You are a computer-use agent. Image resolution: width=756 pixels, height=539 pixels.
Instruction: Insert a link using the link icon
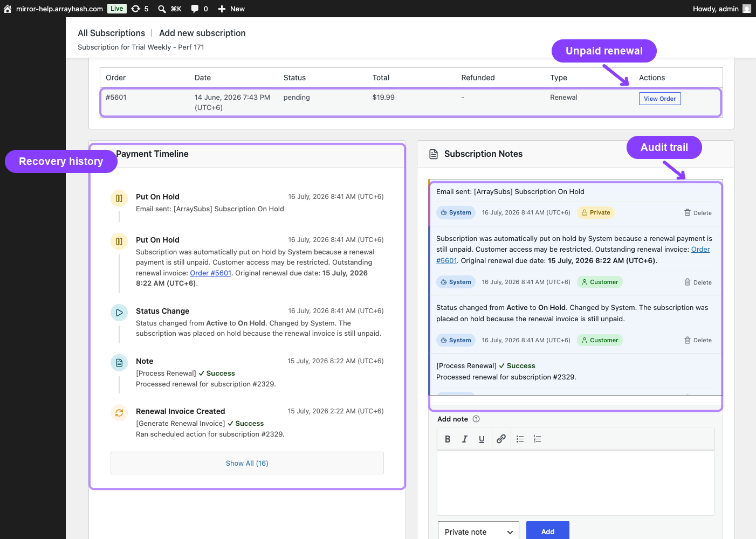[501, 439]
